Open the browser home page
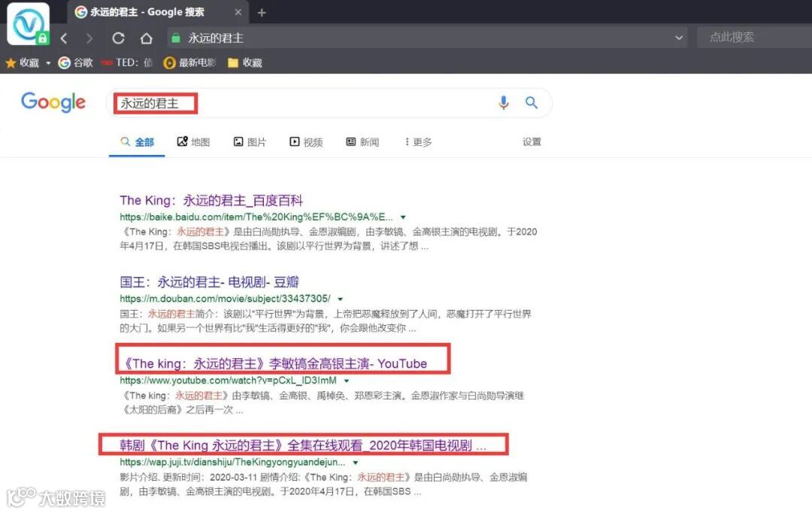Image resolution: width=812 pixels, height=513 pixels. point(147,38)
